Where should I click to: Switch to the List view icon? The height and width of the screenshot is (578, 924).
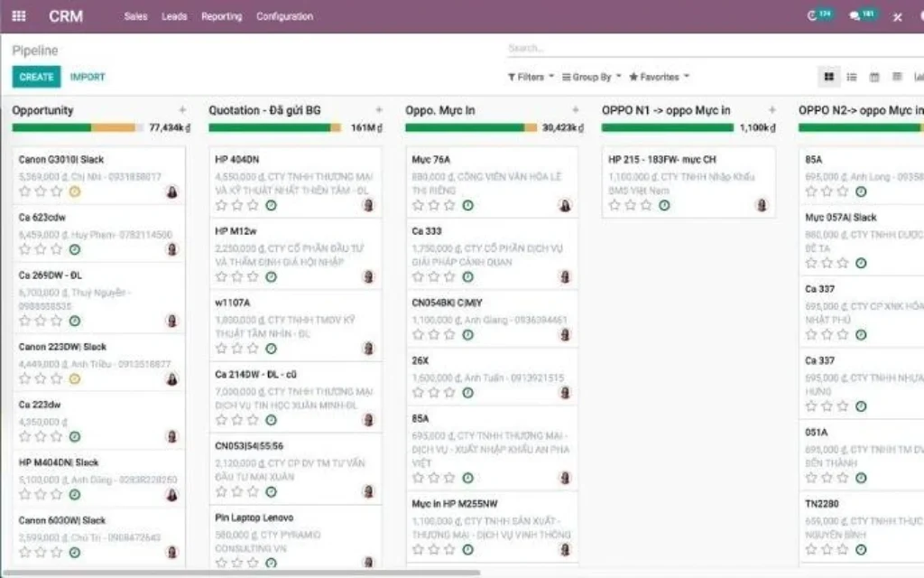852,77
